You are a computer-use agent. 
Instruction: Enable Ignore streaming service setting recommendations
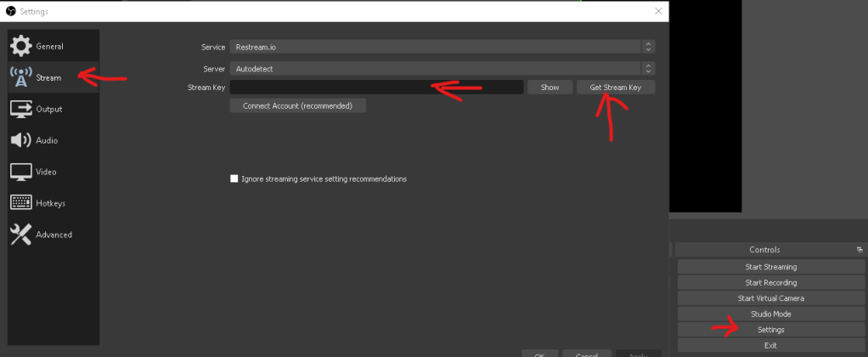pos(234,179)
